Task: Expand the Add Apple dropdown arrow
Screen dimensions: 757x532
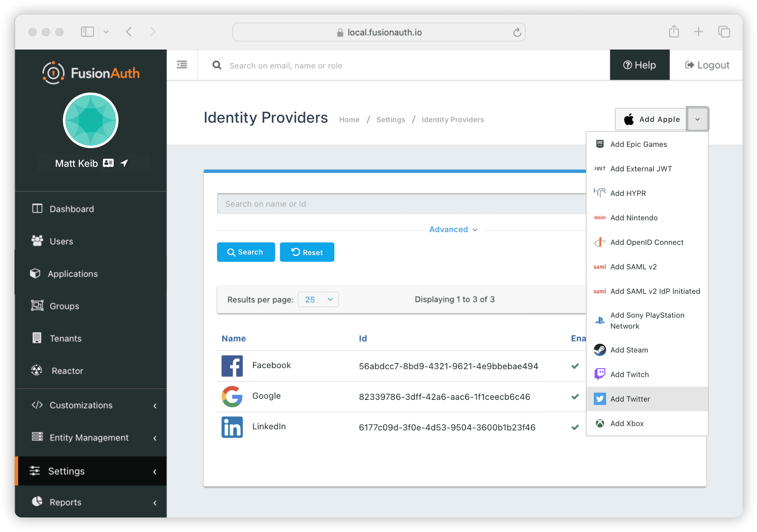Action: coord(697,119)
